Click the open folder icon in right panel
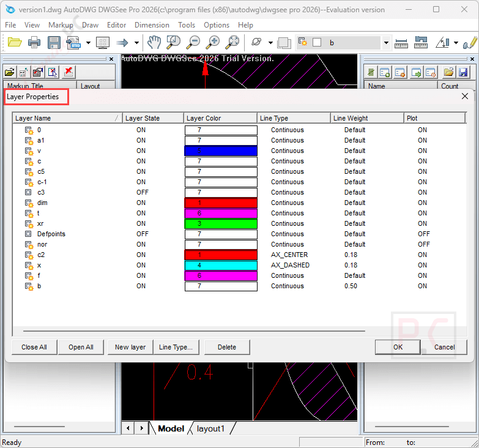This screenshot has height=448, width=479. tap(448, 72)
